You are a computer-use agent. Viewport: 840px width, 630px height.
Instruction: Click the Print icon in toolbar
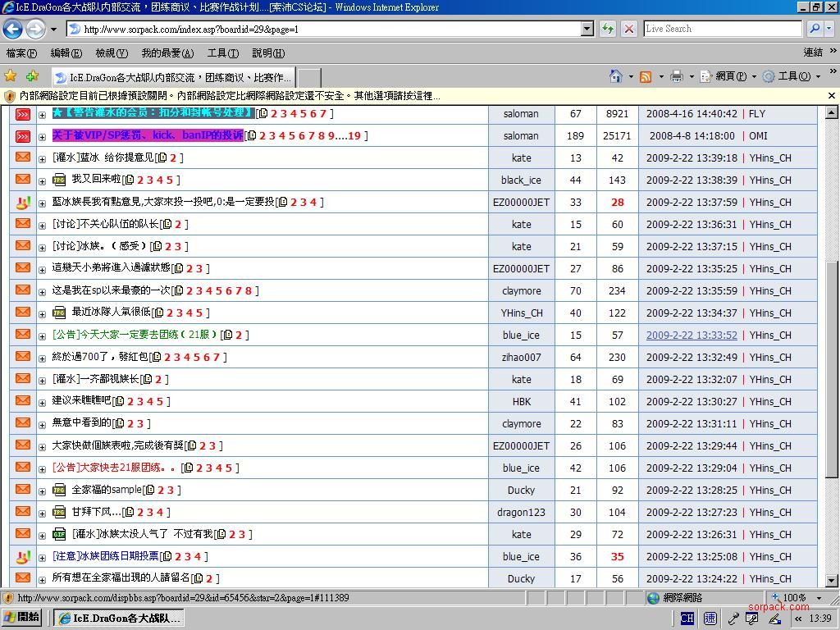tap(677, 76)
